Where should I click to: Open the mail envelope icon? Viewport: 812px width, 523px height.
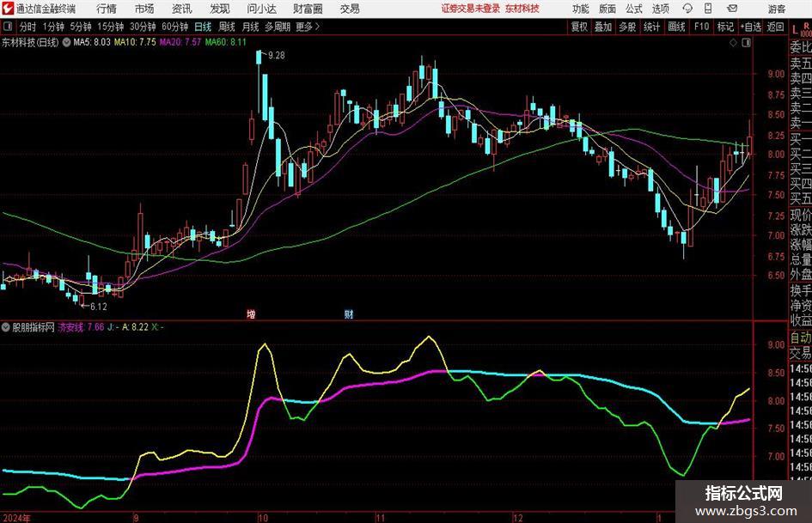(732, 9)
